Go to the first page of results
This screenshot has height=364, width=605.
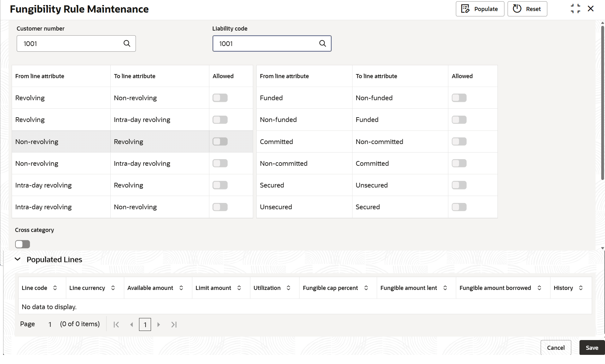click(x=116, y=324)
